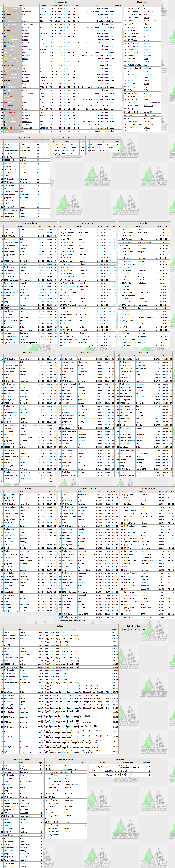Open jsrk link in Start order table

click(x=145, y=8)
